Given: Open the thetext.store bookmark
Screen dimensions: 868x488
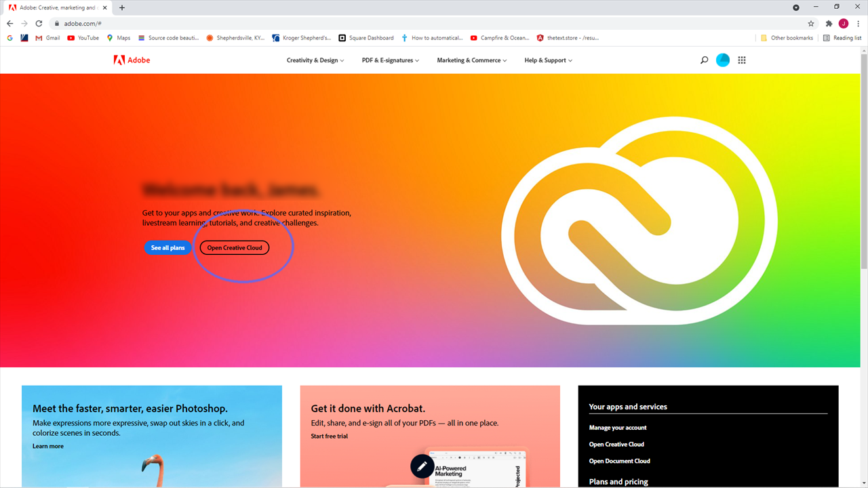Looking at the screenshot, I should tap(568, 38).
